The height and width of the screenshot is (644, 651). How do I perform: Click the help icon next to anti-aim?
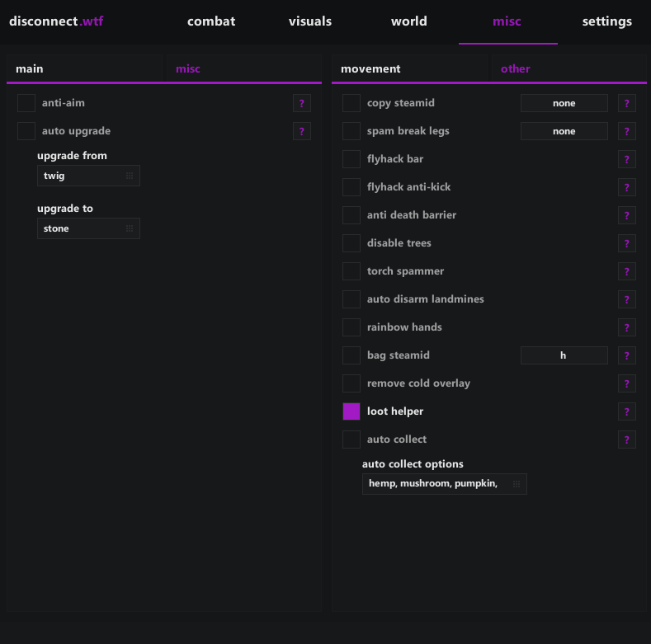pos(302,103)
